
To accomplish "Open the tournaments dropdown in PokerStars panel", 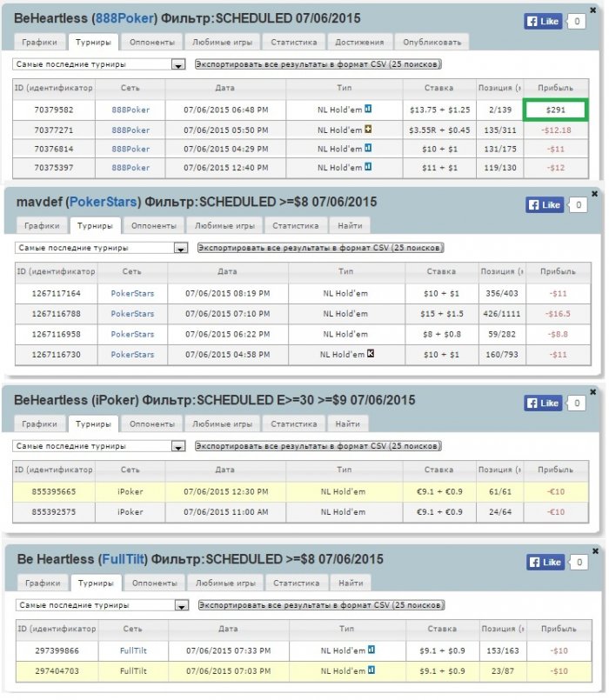I will pos(102,248).
